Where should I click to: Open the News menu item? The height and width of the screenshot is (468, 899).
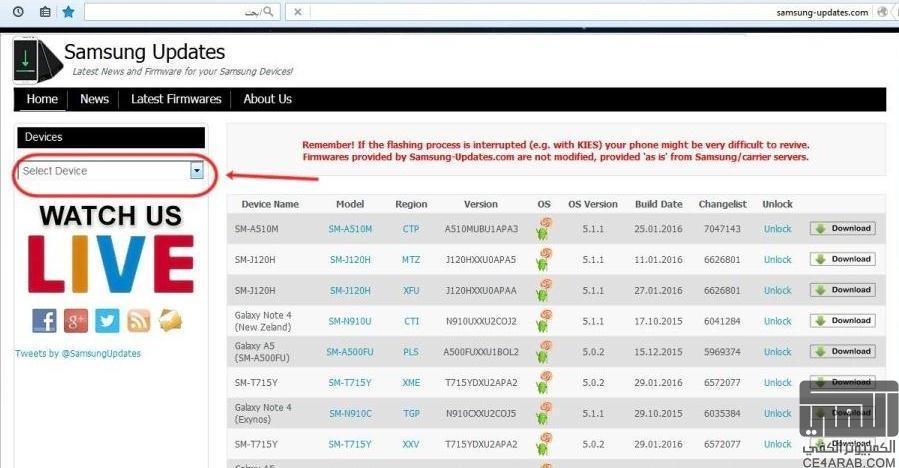(x=94, y=99)
